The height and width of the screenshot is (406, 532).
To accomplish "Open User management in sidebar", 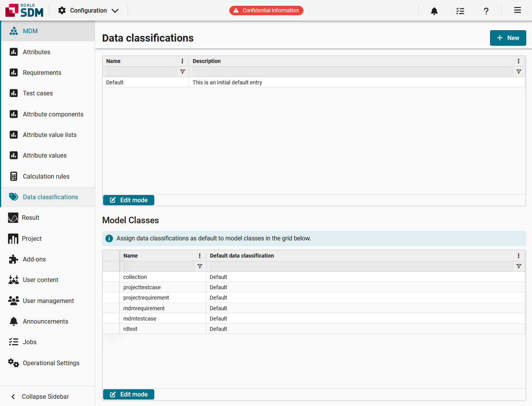I will (x=47, y=301).
